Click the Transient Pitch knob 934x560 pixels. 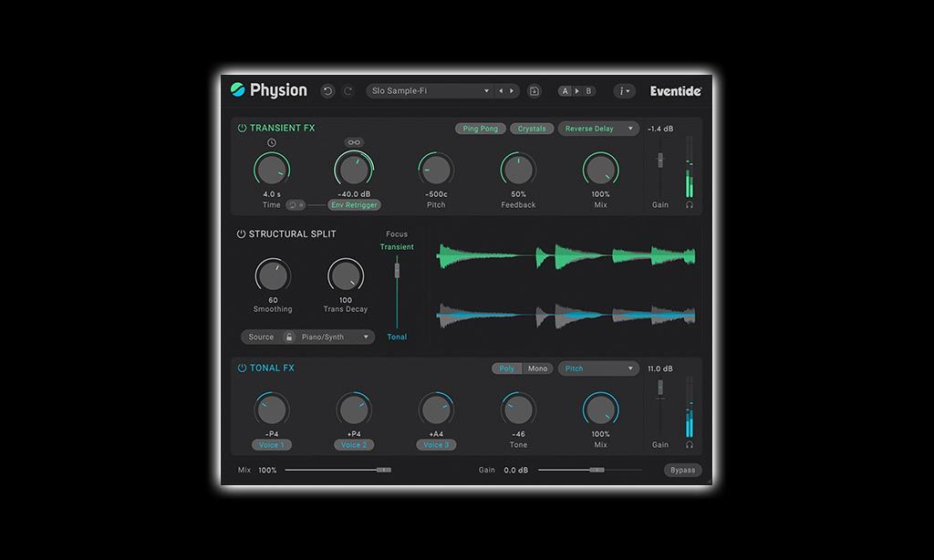[x=436, y=170]
